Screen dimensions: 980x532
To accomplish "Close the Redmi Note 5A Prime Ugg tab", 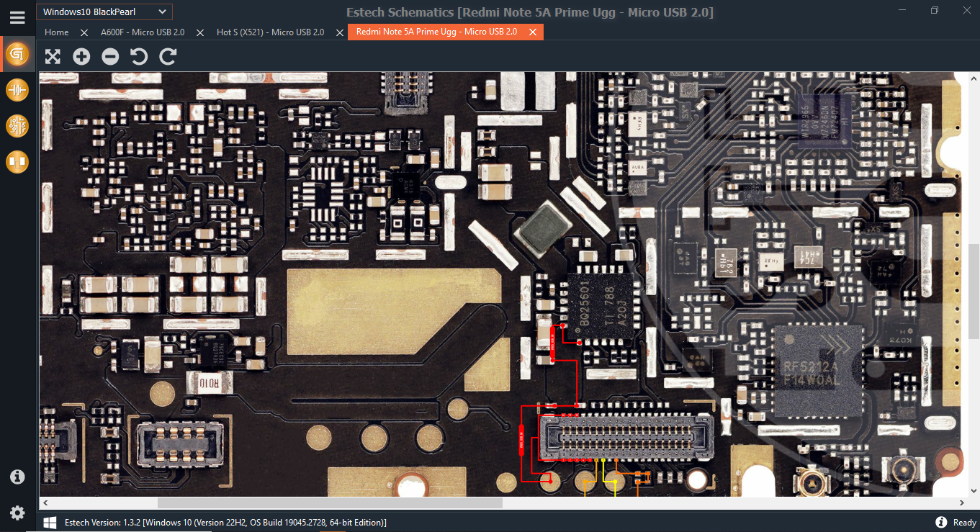I will [x=533, y=32].
